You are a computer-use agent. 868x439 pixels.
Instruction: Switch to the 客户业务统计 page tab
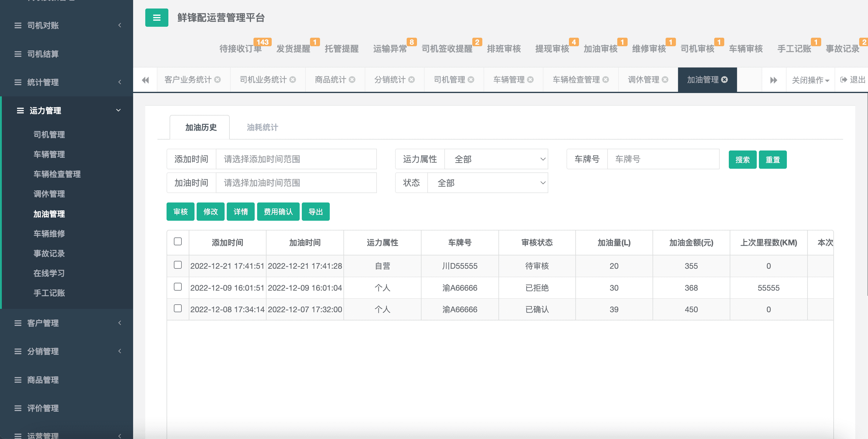(188, 80)
